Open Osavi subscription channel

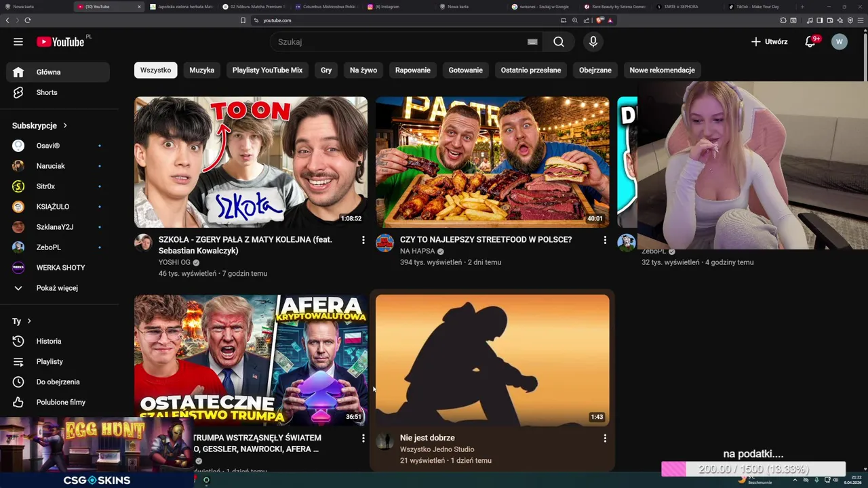(58, 146)
